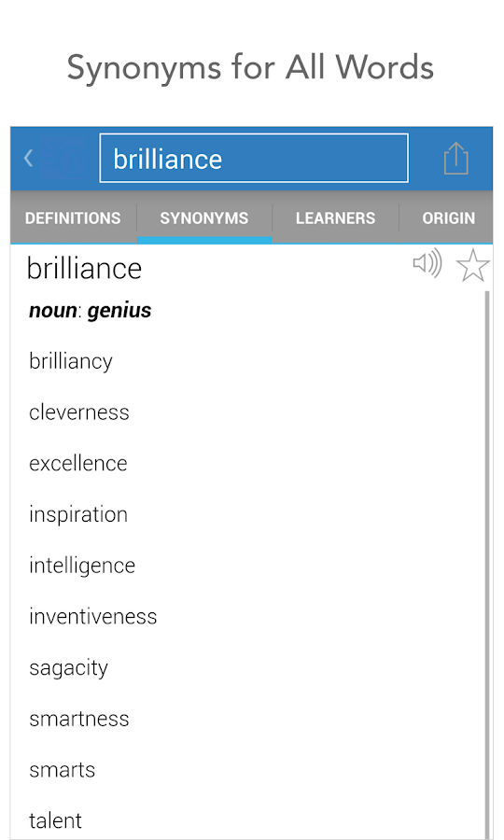Select the Synonyms tab

pyautogui.click(x=204, y=218)
